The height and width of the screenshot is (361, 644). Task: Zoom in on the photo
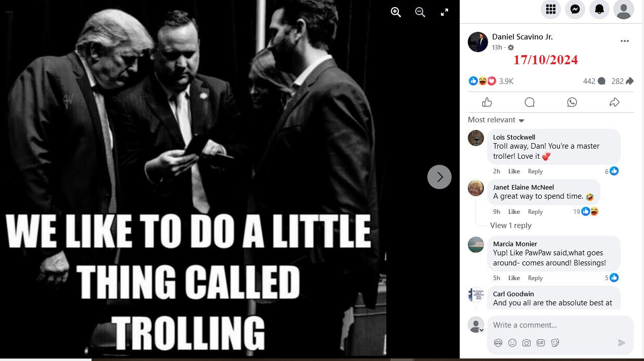pyautogui.click(x=396, y=13)
